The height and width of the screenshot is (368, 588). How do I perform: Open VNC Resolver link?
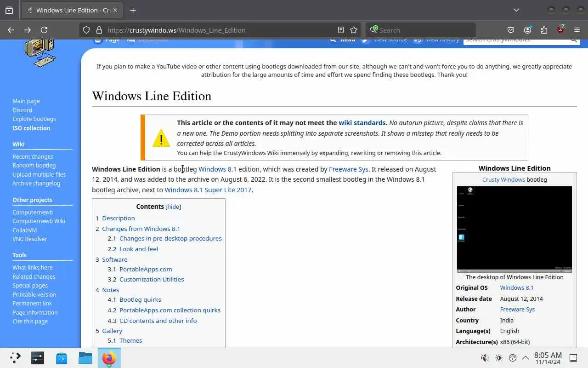click(x=30, y=239)
